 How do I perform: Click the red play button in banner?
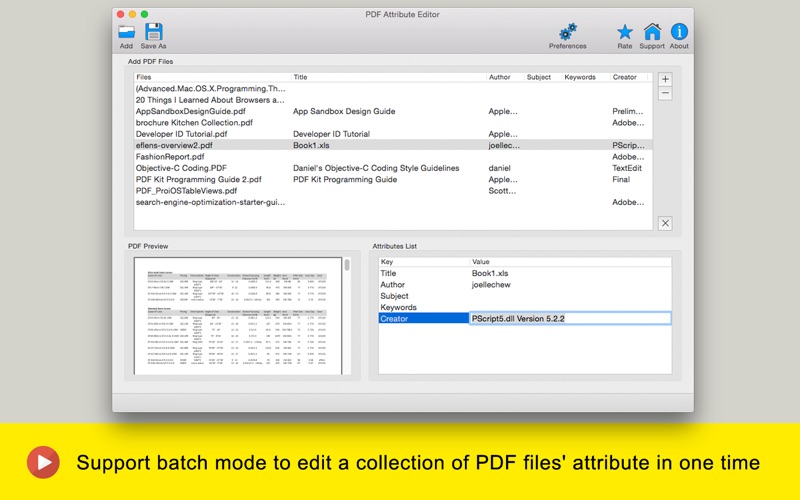pyautogui.click(x=42, y=462)
